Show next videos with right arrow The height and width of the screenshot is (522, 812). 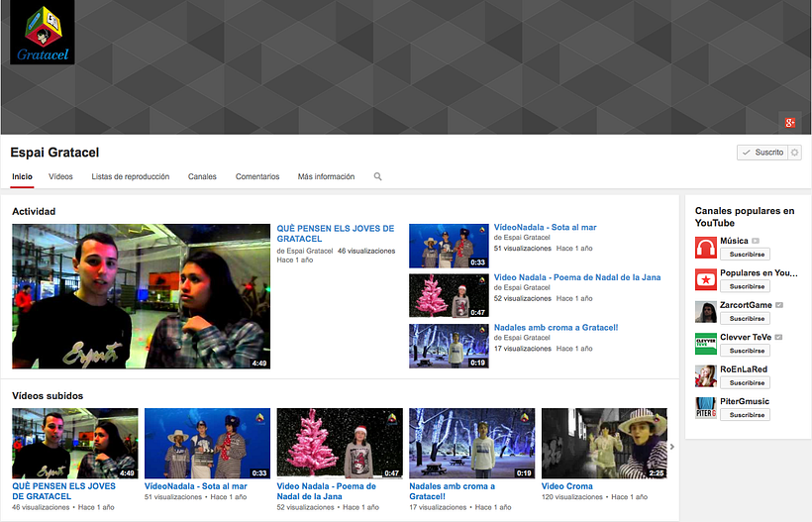click(x=672, y=446)
